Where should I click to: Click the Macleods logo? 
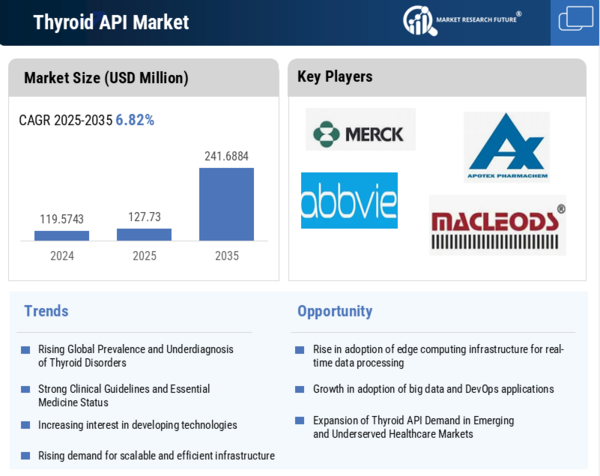click(497, 225)
